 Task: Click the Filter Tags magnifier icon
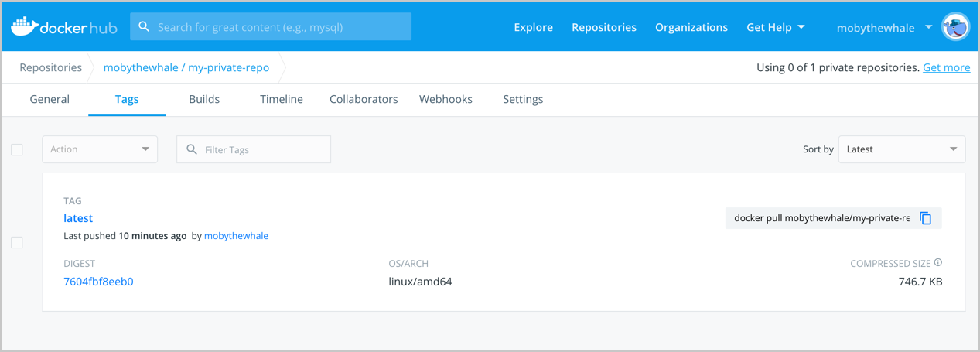(192, 149)
